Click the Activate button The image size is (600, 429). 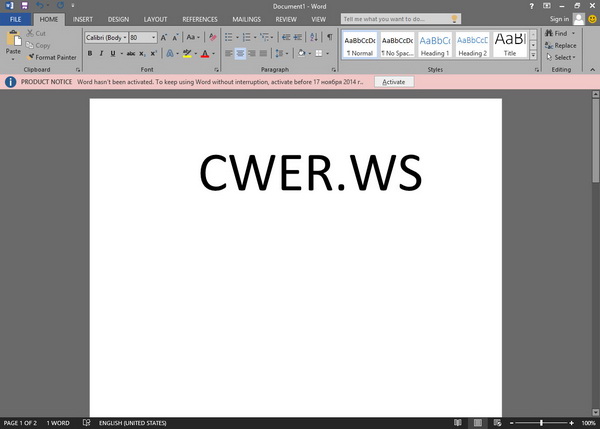tap(394, 82)
